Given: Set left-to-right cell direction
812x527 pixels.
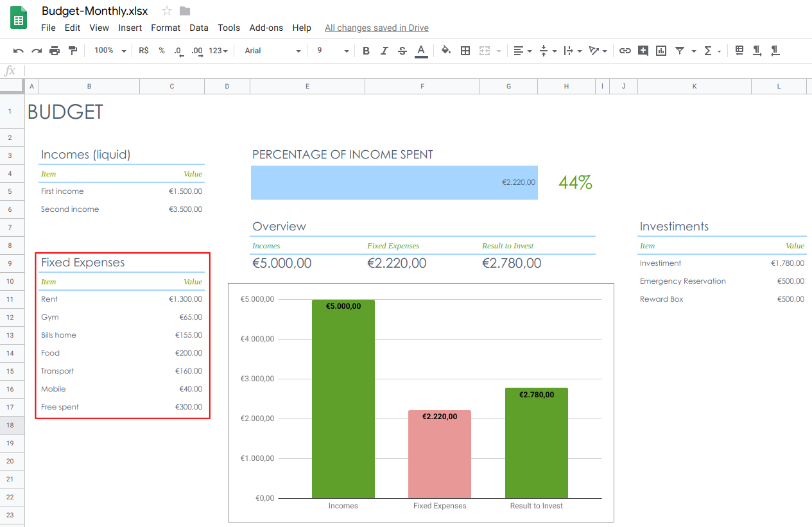Looking at the screenshot, I should click(757, 50).
